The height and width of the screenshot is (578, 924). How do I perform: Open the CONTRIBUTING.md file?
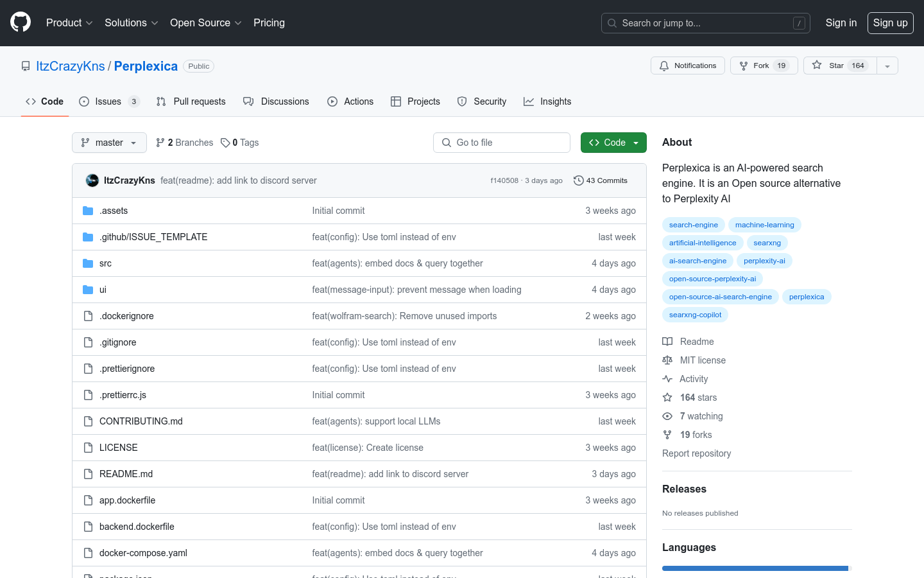pyautogui.click(x=141, y=421)
